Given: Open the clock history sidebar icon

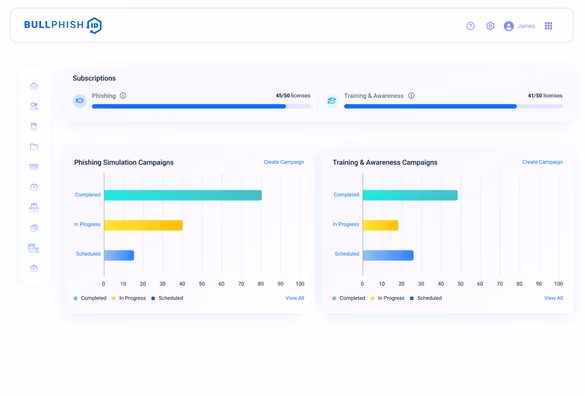Looking at the screenshot, I should [x=34, y=187].
